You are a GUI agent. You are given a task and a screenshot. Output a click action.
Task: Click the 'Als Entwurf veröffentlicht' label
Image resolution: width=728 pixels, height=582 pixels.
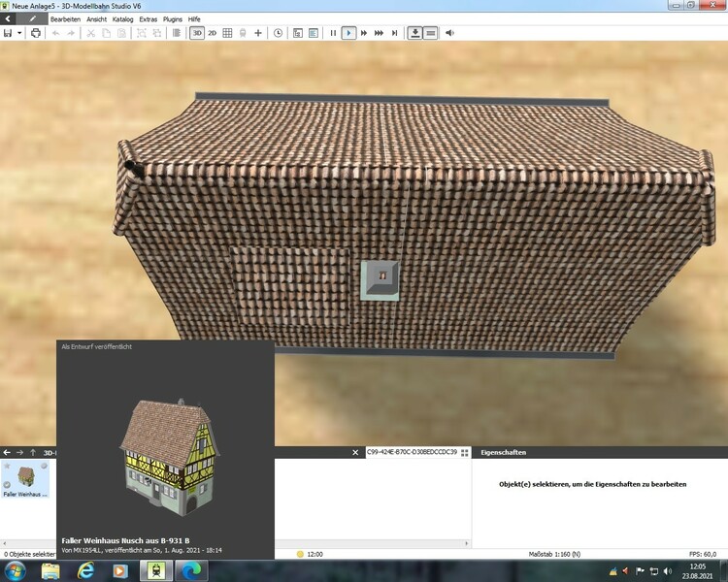pos(96,346)
